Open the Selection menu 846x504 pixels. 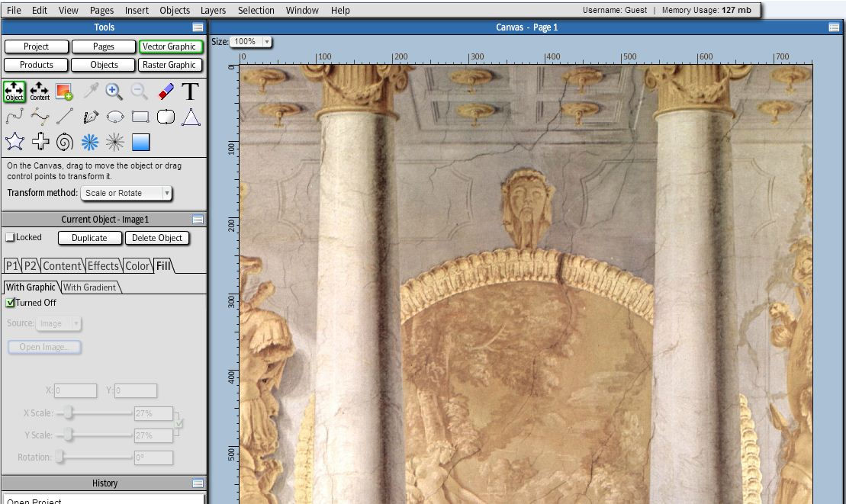tap(256, 10)
